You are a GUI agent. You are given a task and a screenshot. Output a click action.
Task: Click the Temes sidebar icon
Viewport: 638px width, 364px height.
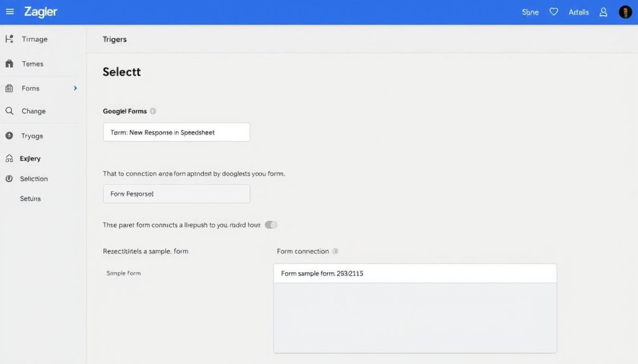[x=9, y=63]
